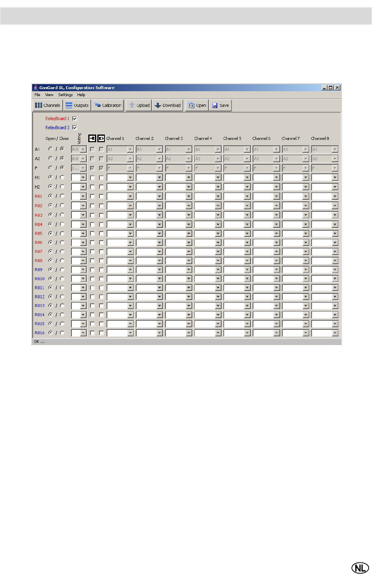Screen dimensions: 392x574
Task: Click the Java app icon in the GasGard title bar
Action: 35,87
